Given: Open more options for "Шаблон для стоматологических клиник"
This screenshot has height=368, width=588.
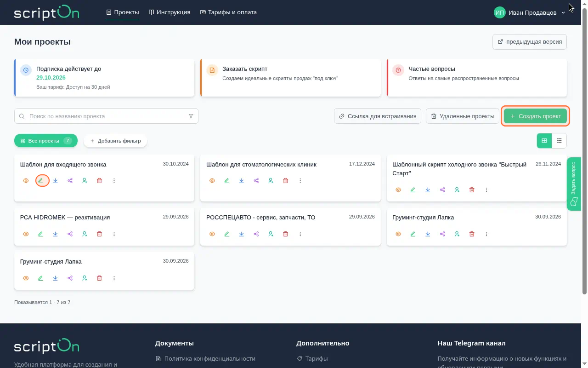Looking at the screenshot, I should (x=300, y=181).
